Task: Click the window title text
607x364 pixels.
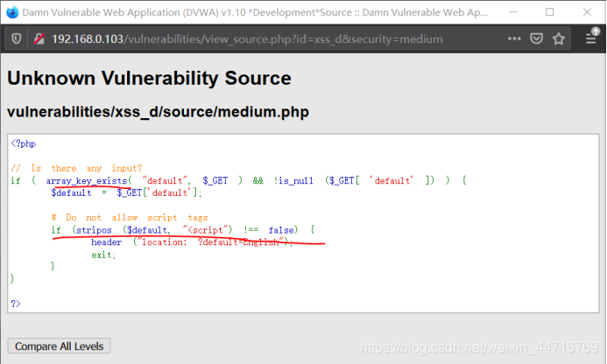Action: coord(255,12)
